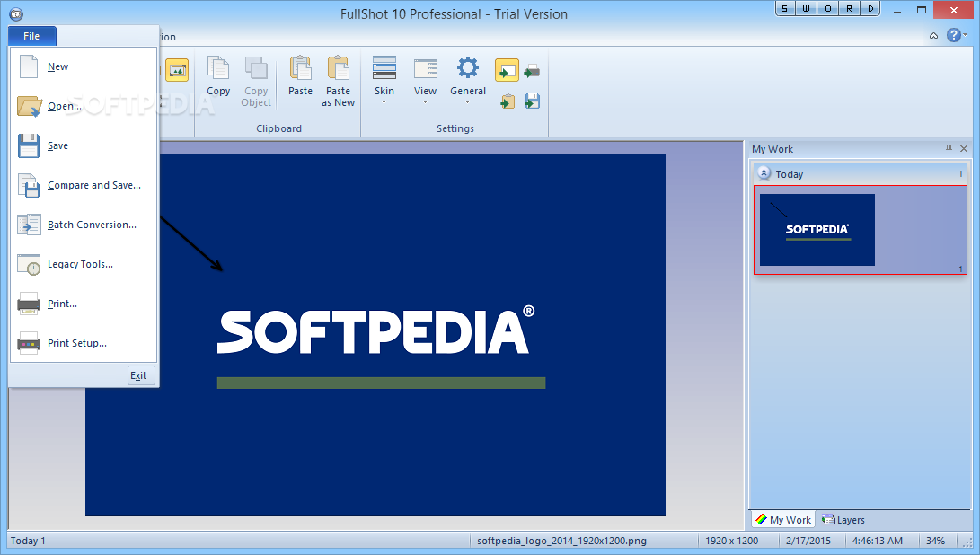Open the dropdown arrow beside Help

[966, 35]
